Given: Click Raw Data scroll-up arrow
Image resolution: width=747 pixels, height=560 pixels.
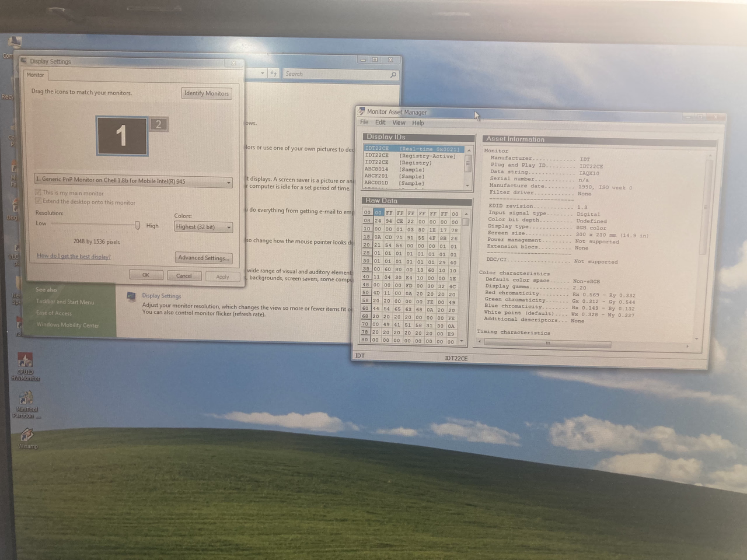Looking at the screenshot, I should click(x=466, y=213).
